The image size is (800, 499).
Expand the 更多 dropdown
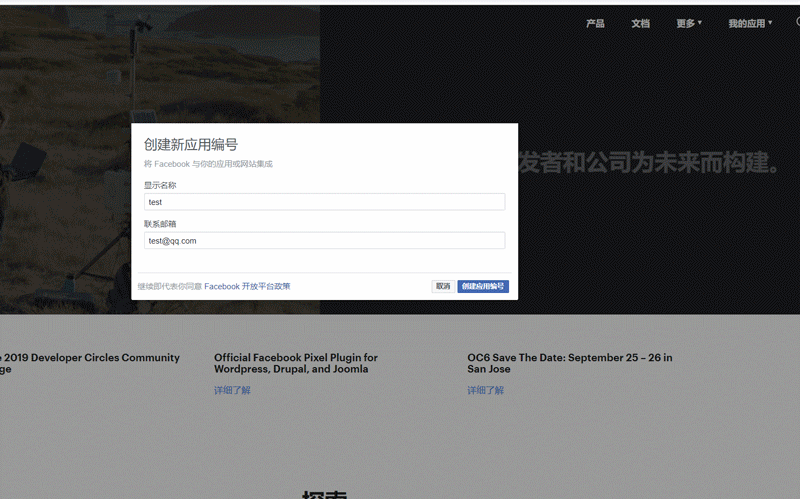tap(689, 23)
